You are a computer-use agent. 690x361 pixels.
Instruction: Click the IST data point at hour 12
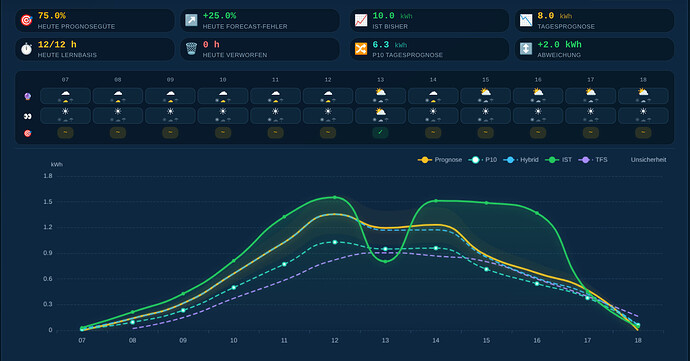[x=335, y=198]
